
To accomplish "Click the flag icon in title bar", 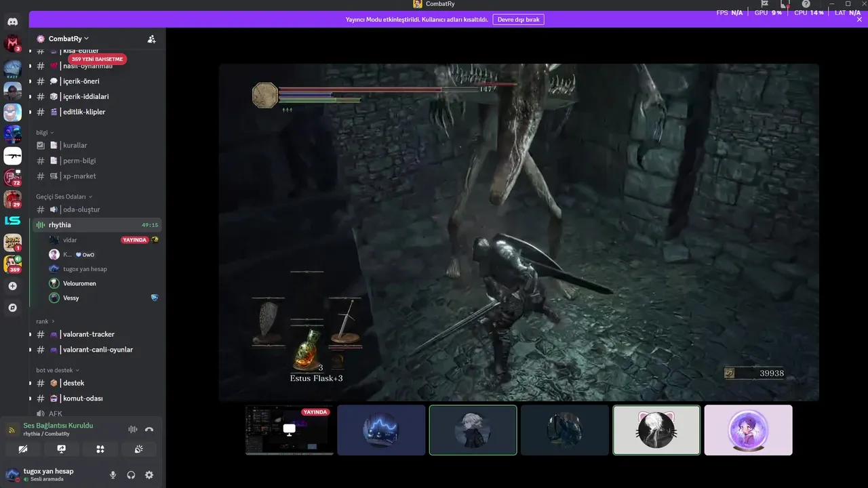I will (x=764, y=4).
